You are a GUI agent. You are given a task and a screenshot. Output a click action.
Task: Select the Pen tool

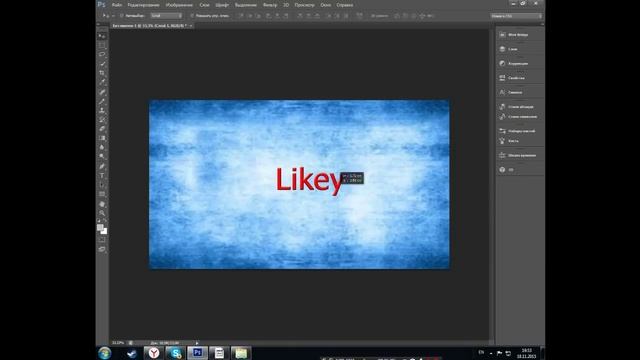point(102,166)
